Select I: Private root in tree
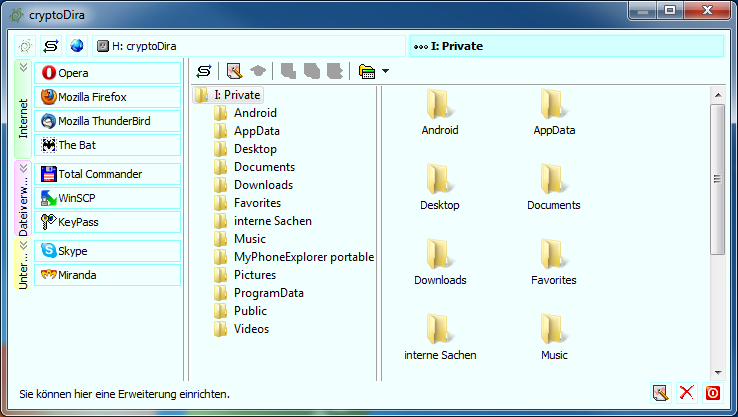Viewport: 738px width, 417px height. click(228, 95)
